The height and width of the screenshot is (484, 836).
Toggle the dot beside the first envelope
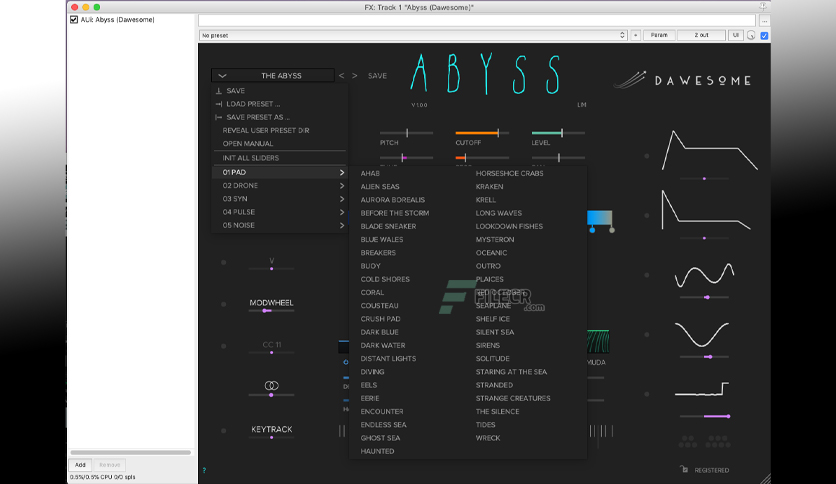pos(647,156)
